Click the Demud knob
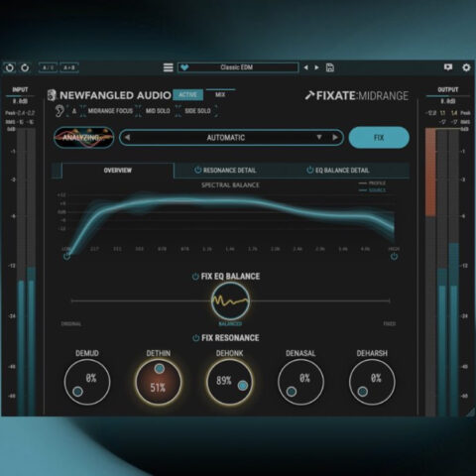The height and width of the screenshot is (476, 476). [87, 382]
